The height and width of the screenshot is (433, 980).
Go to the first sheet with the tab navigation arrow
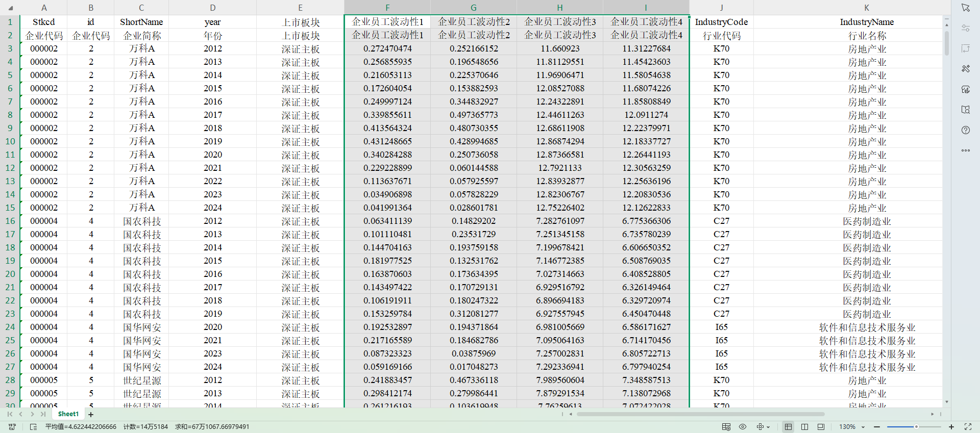tap(10, 414)
